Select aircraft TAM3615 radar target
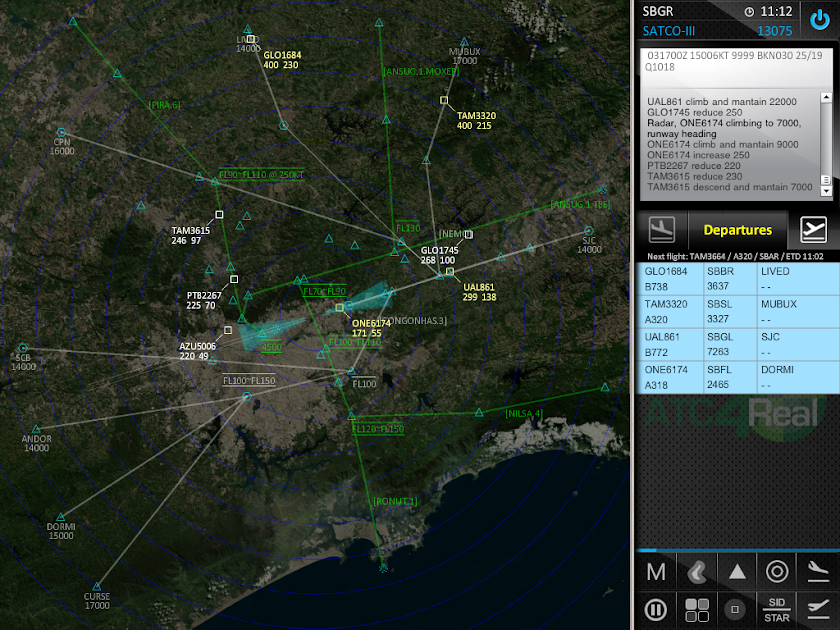 click(219, 214)
